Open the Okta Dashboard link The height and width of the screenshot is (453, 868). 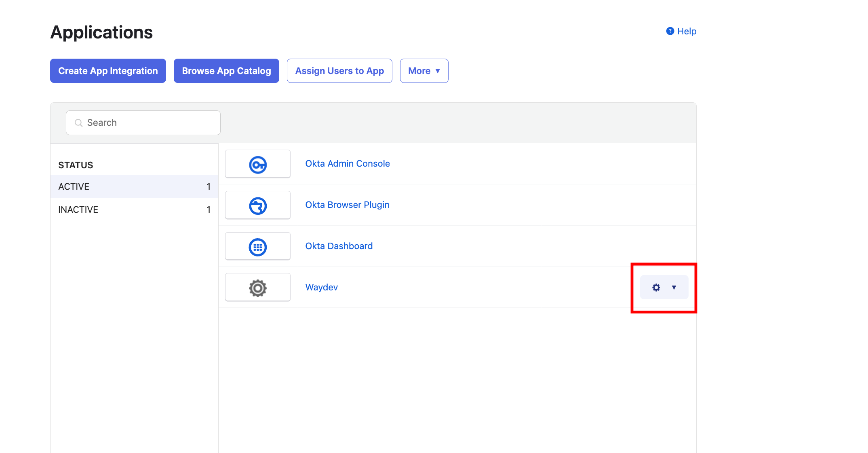coord(339,246)
